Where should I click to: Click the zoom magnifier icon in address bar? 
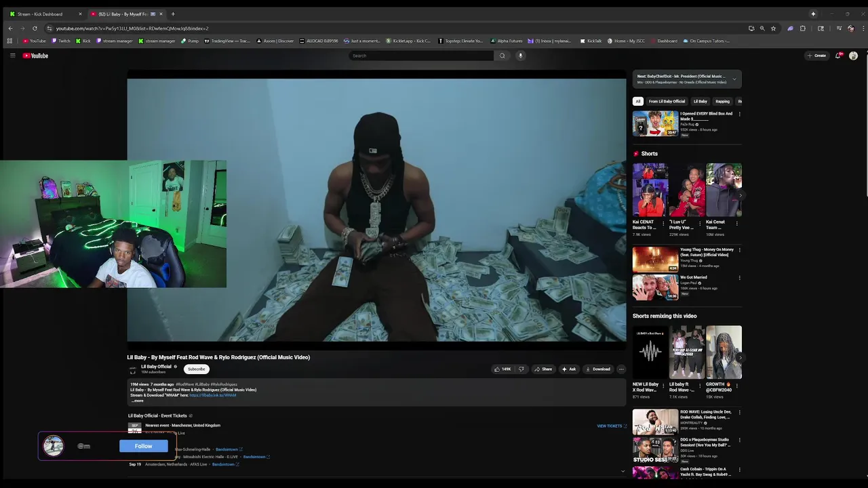pyautogui.click(x=762, y=28)
